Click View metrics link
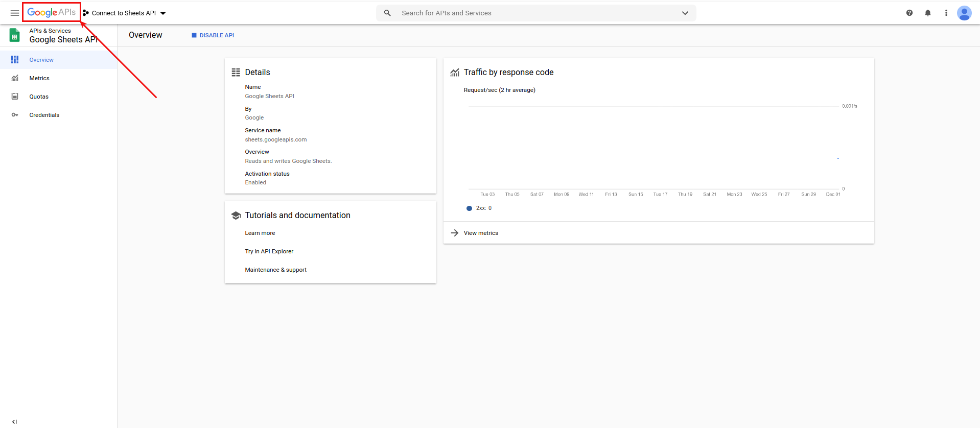 pos(481,233)
